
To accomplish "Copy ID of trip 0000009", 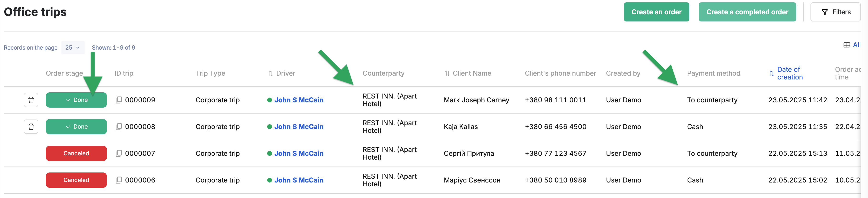I will coord(119,100).
